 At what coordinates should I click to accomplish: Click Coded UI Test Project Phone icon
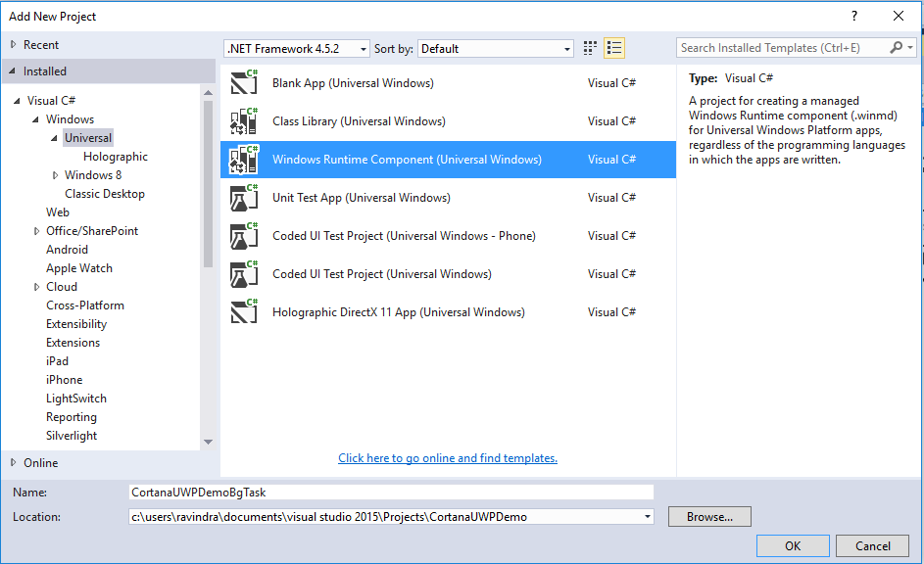click(x=244, y=236)
